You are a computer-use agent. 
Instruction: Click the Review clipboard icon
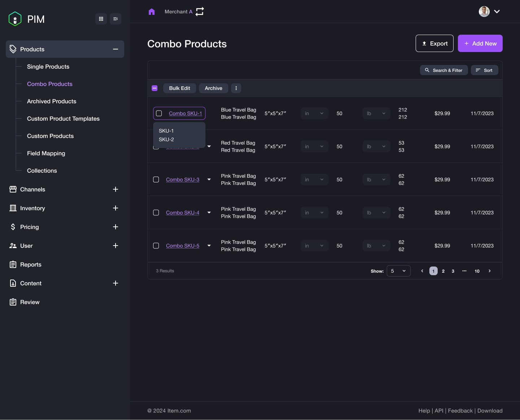coord(13,302)
